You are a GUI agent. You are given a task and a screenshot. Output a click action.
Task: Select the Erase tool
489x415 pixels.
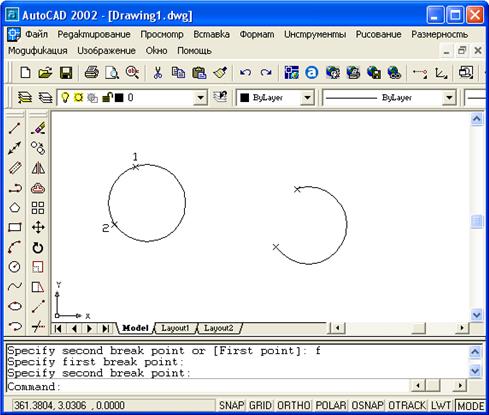pyautogui.click(x=38, y=128)
